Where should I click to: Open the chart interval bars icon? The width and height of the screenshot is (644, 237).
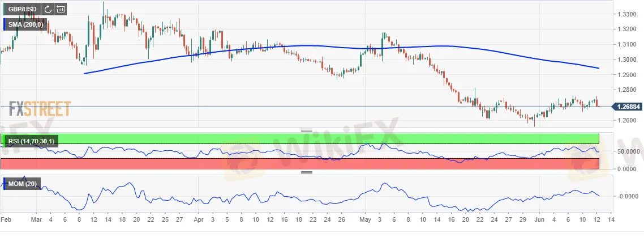click(61, 9)
